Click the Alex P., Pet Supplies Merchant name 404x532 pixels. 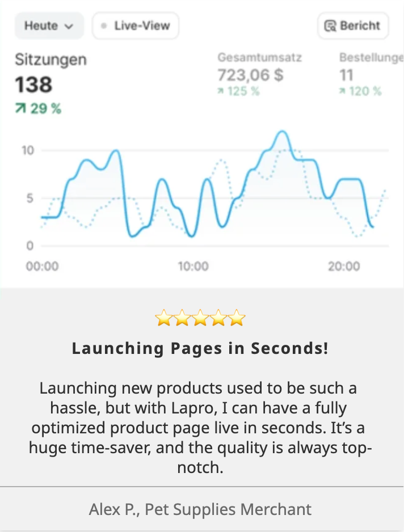pyautogui.click(x=200, y=509)
